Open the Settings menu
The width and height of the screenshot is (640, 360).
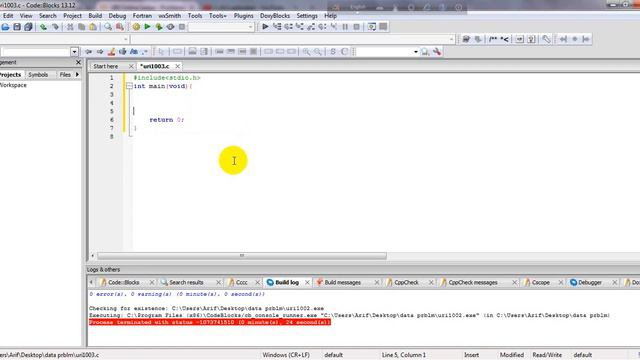point(307,16)
